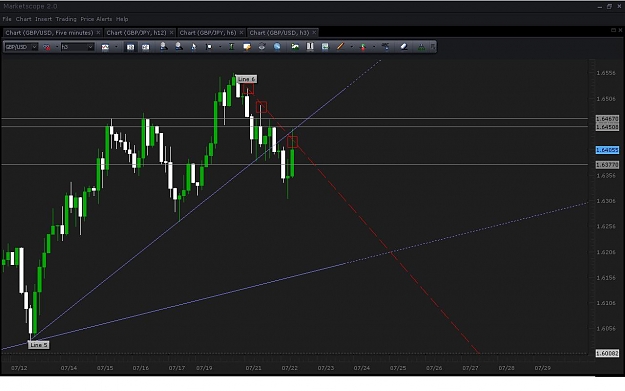This screenshot has width=625, height=391.
Task: Click the 07/12 date on time axis
Action: click(19, 368)
